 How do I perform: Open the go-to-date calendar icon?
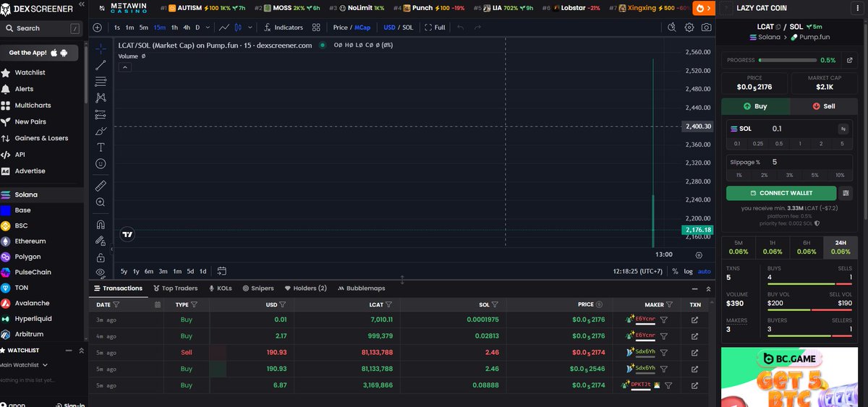(221, 271)
